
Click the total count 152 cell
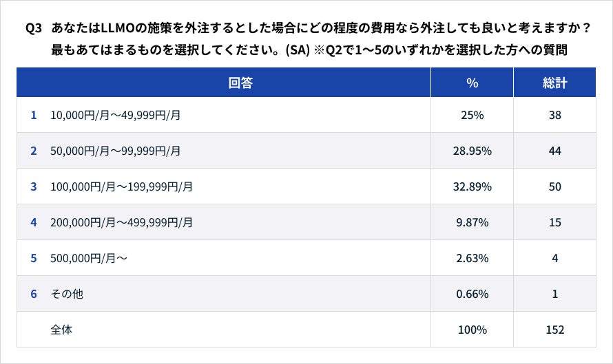pos(554,330)
